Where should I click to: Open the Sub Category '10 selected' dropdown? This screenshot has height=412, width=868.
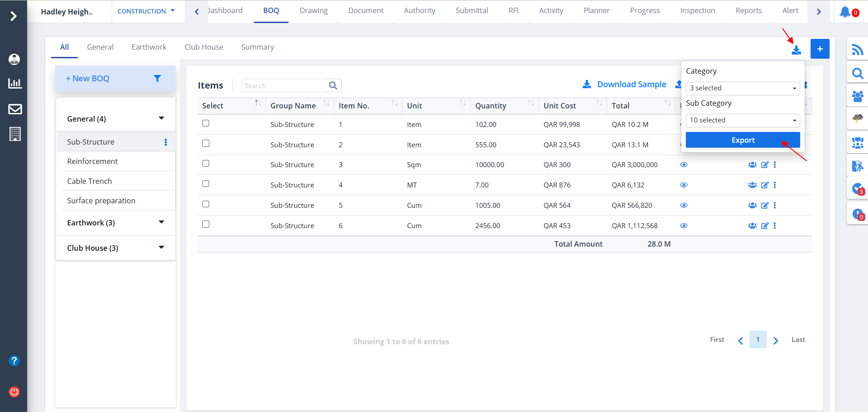point(742,120)
